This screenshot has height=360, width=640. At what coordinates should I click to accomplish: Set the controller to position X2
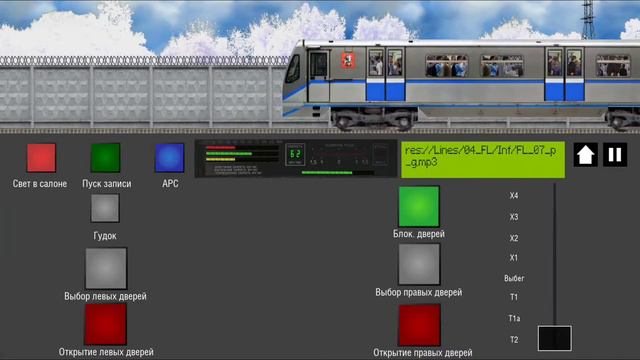(514, 238)
